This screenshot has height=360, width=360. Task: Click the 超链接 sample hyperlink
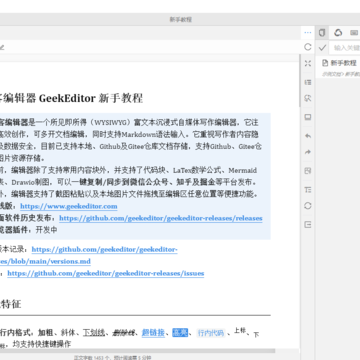(x=153, y=333)
